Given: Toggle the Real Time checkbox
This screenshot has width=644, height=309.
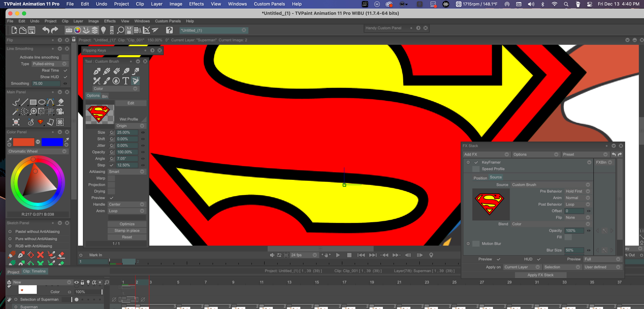Looking at the screenshot, I should coord(65,70).
